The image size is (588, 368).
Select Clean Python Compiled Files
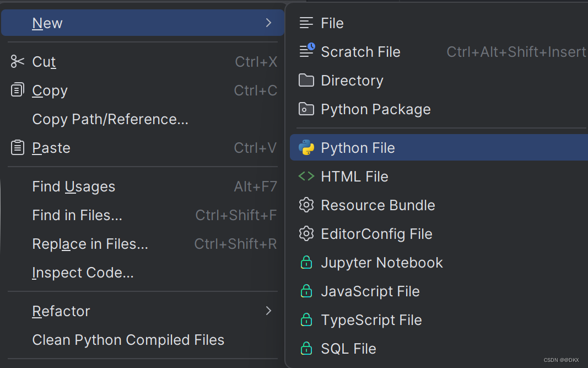[x=128, y=340]
